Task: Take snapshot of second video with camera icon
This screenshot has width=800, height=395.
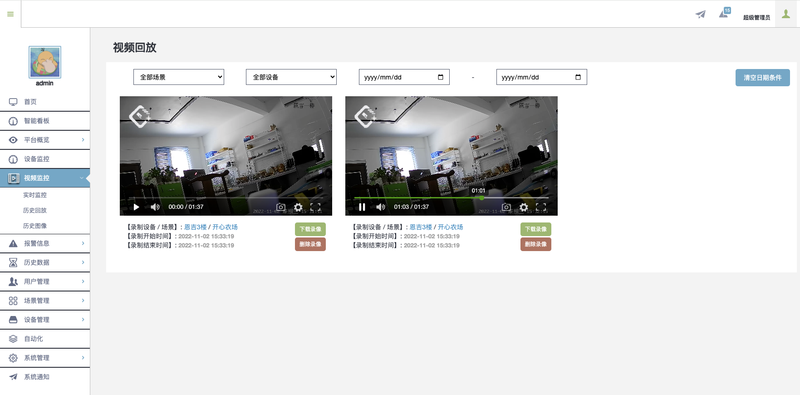Action: click(506, 207)
